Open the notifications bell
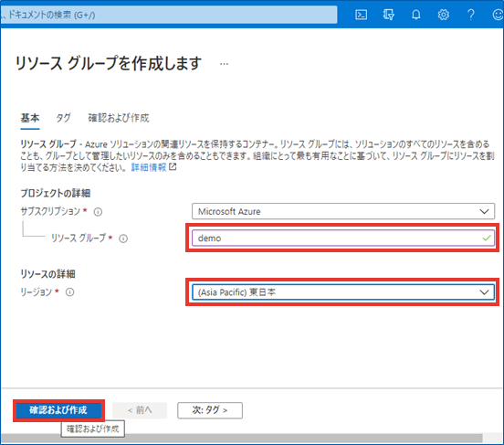The image size is (504, 445). (416, 15)
